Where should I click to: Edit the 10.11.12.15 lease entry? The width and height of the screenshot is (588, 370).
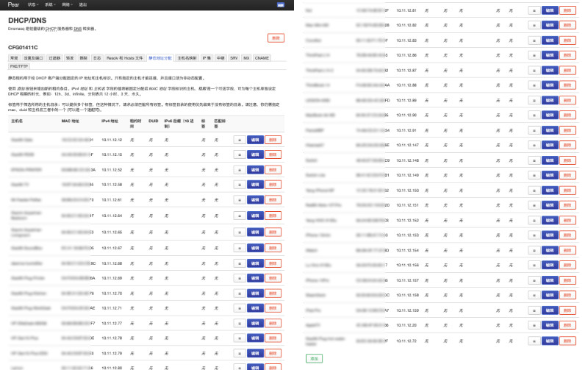point(255,154)
